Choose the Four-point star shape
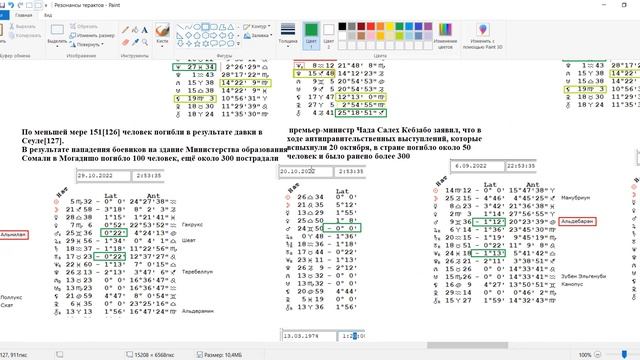 tap(189, 44)
